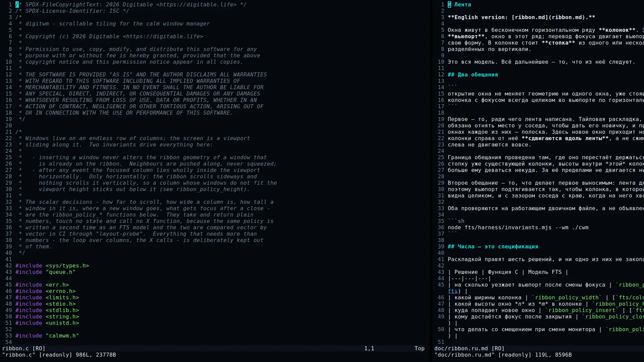Place cursor on '#include <stdlib.h>' line

point(47,310)
